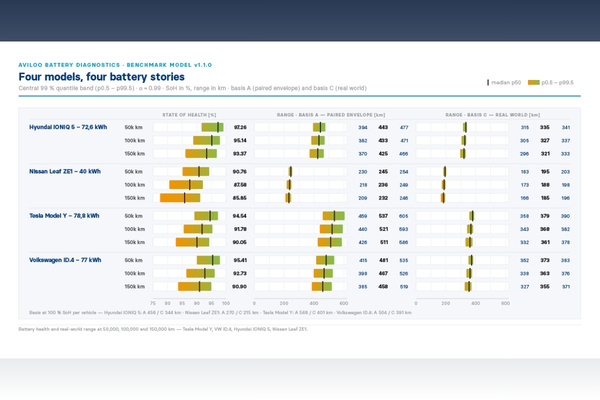Select the Hyundai IONIQ 5 – 72,6 kWh label
This screenshot has height=400, width=600.
pos(68,127)
